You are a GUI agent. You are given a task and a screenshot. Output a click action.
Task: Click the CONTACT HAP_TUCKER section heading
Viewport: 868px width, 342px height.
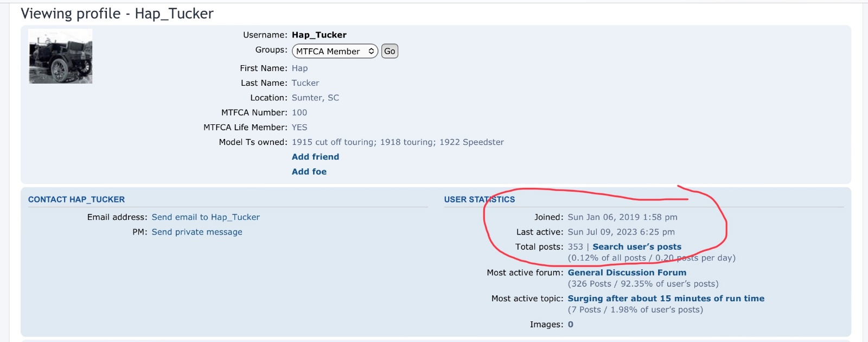click(76, 199)
